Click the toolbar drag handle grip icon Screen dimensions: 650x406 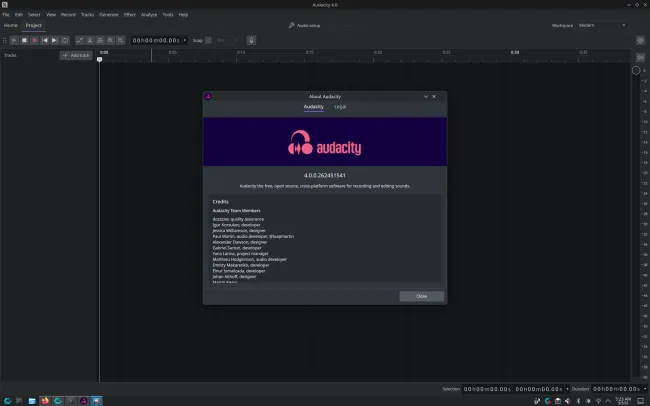5,40
